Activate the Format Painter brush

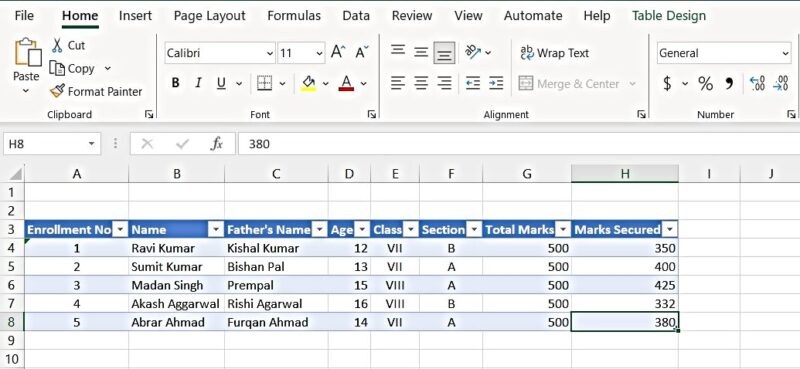(x=96, y=92)
